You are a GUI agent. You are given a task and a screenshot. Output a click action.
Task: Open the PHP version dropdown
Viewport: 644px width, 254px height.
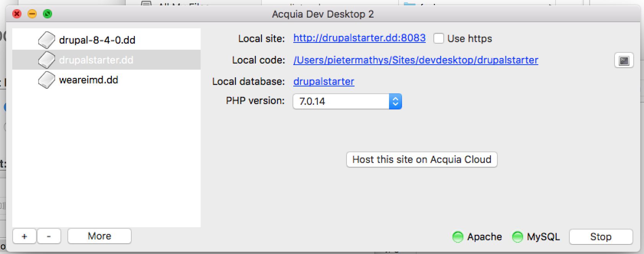pos(347,101)
